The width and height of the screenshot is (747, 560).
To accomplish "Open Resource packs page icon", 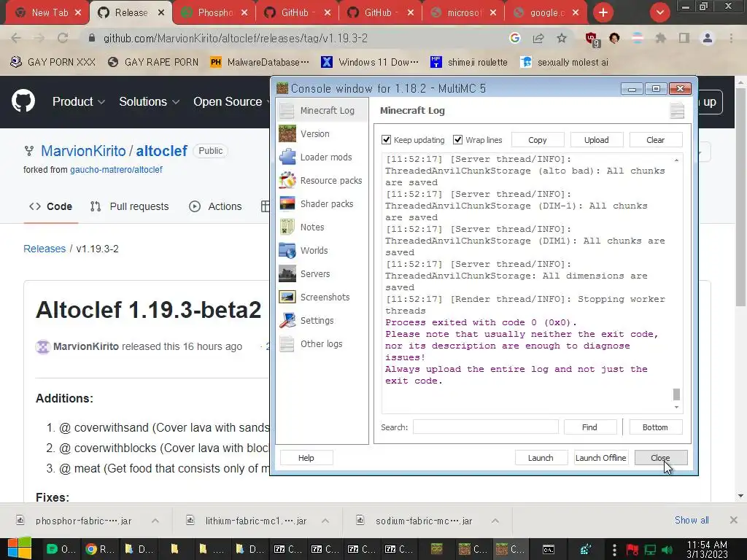I will [x=287, y=181].
